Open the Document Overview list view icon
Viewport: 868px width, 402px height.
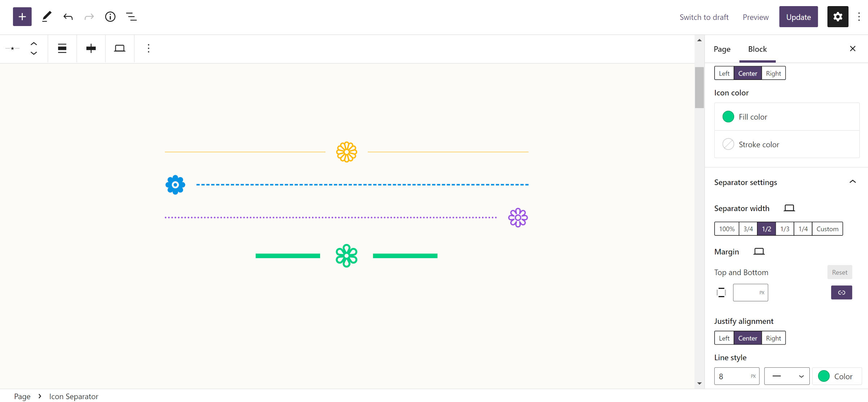[131, 17]
